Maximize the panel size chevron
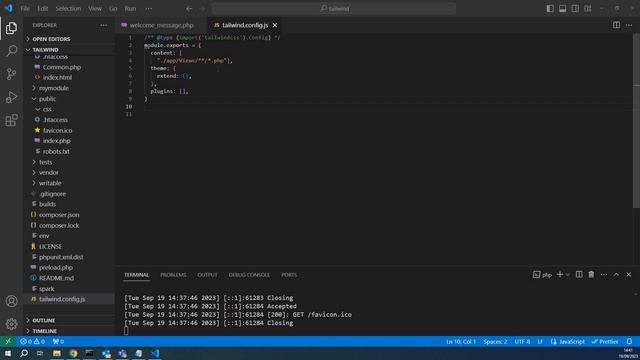The width and height of the screenshot is (640, 360). [616, 275]
